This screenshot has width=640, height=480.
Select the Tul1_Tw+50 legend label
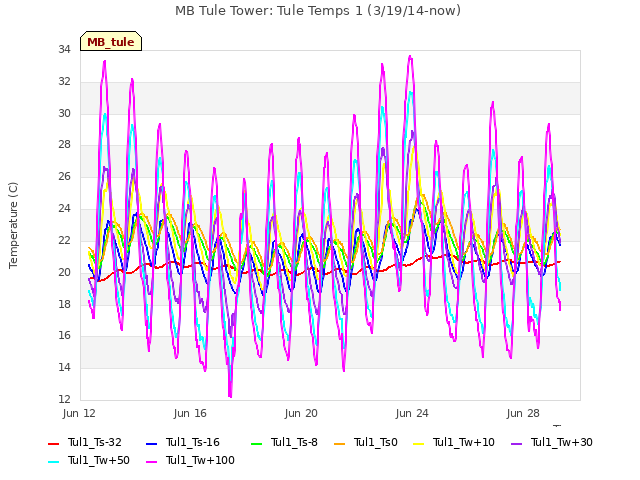[99, 460]
